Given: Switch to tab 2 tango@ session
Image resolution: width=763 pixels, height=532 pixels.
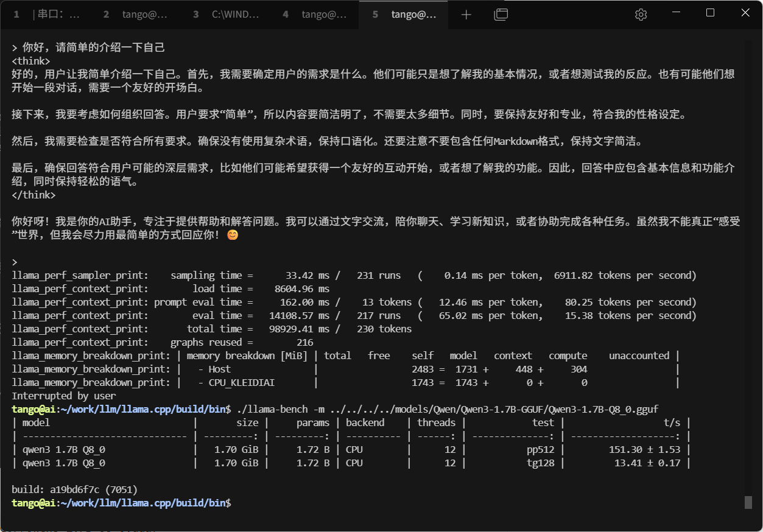Looking at the screenshot, I should [135, 15].
